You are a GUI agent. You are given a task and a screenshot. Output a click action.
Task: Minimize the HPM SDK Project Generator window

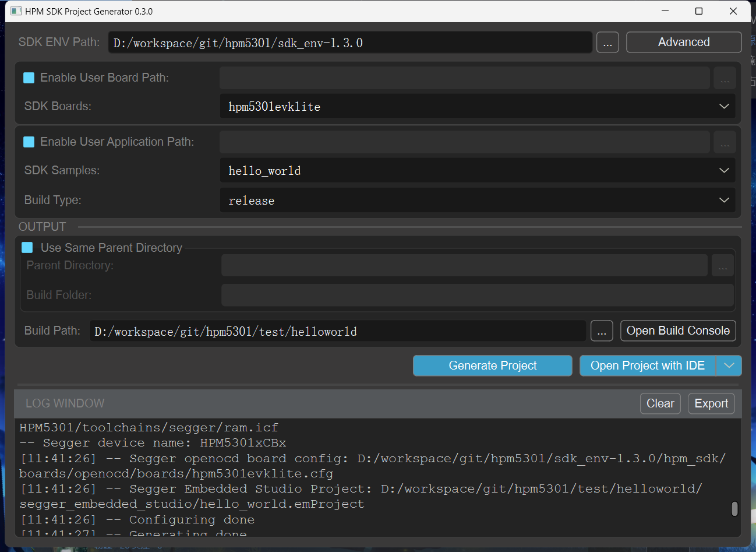tap(665, 11)
